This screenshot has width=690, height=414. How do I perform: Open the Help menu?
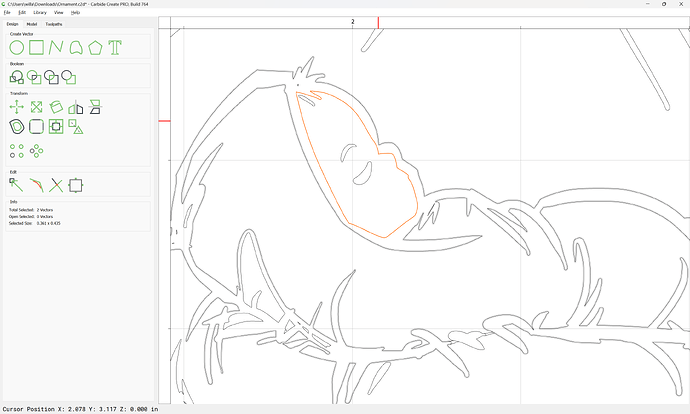coord(76,13)
